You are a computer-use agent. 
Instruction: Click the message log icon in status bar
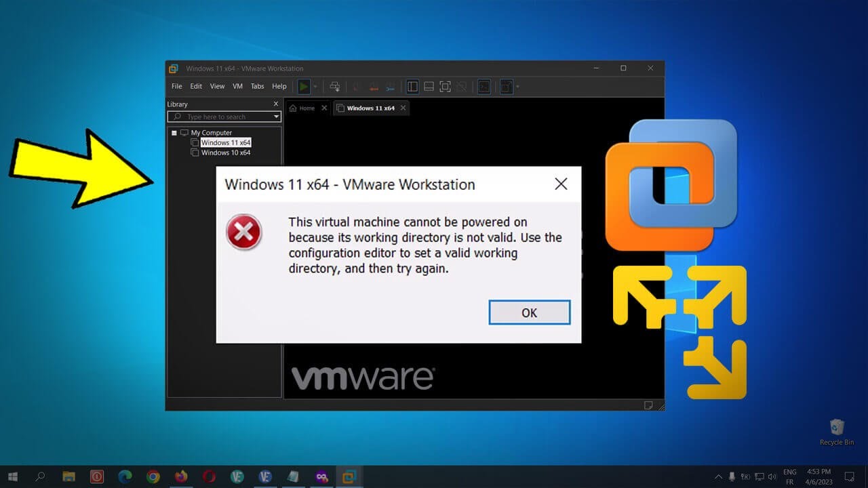pos(648,405)
